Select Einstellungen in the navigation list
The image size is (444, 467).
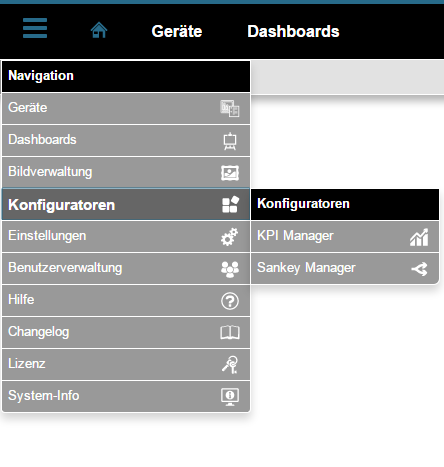coord(126,236)
